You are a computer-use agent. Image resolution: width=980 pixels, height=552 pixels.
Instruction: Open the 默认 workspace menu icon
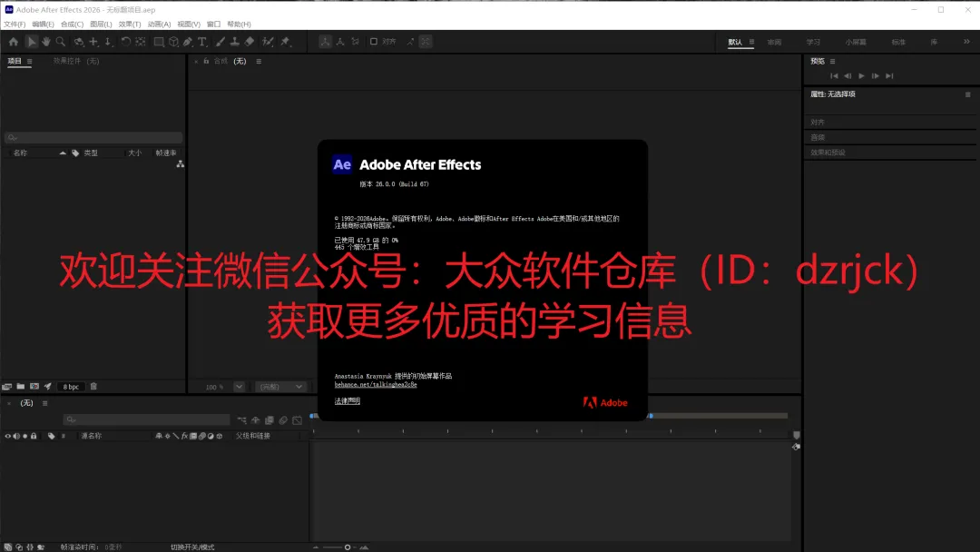(752, 42)
